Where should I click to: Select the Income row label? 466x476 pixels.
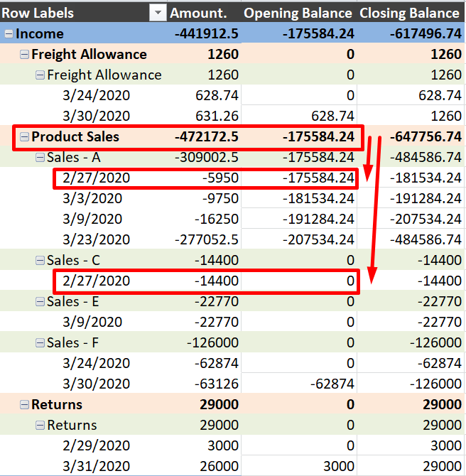tap(40, 33)
